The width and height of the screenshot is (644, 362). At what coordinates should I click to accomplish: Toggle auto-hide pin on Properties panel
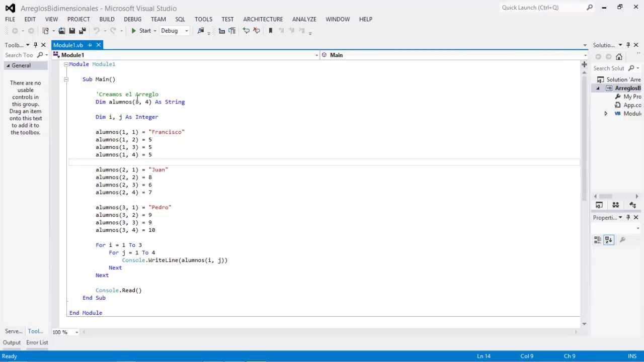coord(628,218)
